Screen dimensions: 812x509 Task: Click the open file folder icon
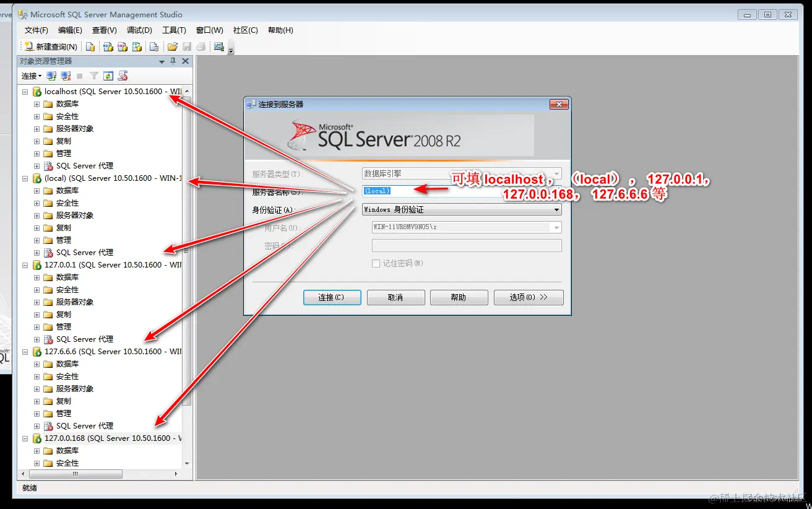point(173,46)
